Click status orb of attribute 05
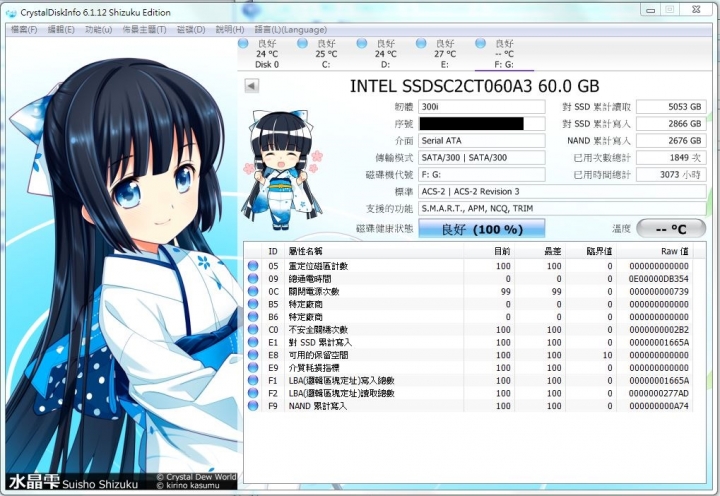 tap(253, 266)
